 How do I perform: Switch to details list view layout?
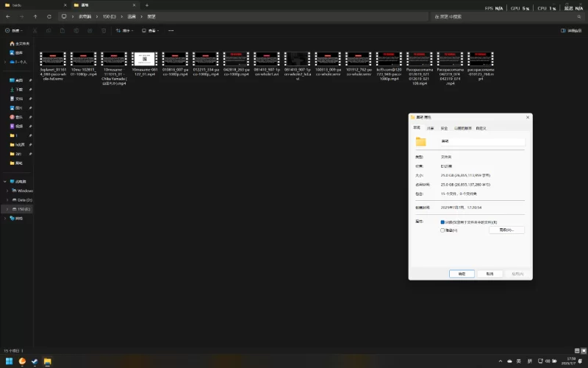pos(577,351)
